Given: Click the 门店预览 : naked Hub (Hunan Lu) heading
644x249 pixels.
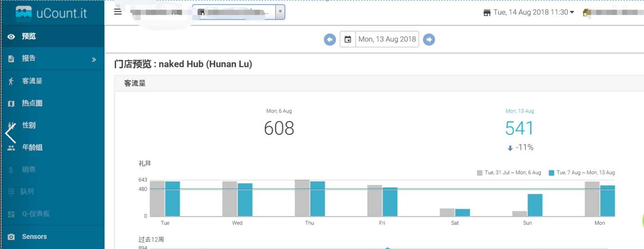Looking at the screenshot, I should (x=183, y=64).
